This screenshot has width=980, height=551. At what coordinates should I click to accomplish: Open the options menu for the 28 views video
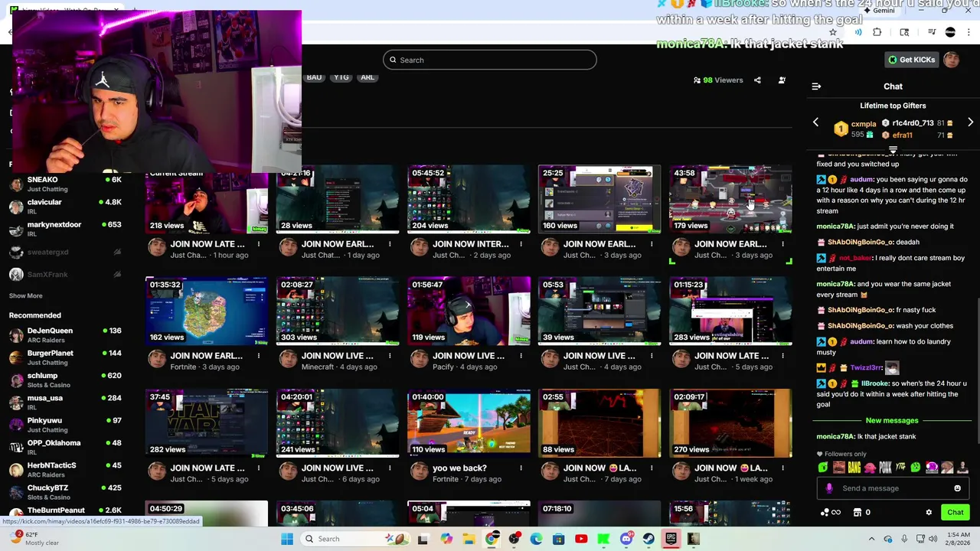coord(390,244)
